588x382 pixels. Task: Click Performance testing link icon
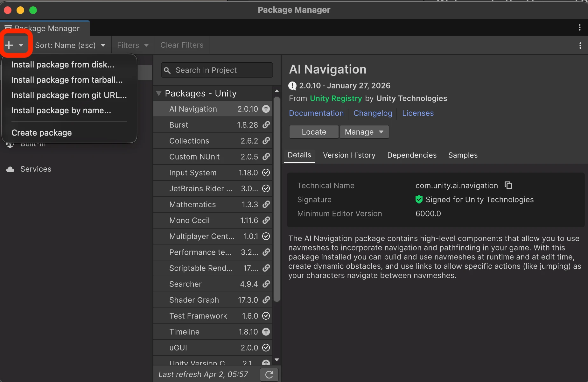click(266, 252)
